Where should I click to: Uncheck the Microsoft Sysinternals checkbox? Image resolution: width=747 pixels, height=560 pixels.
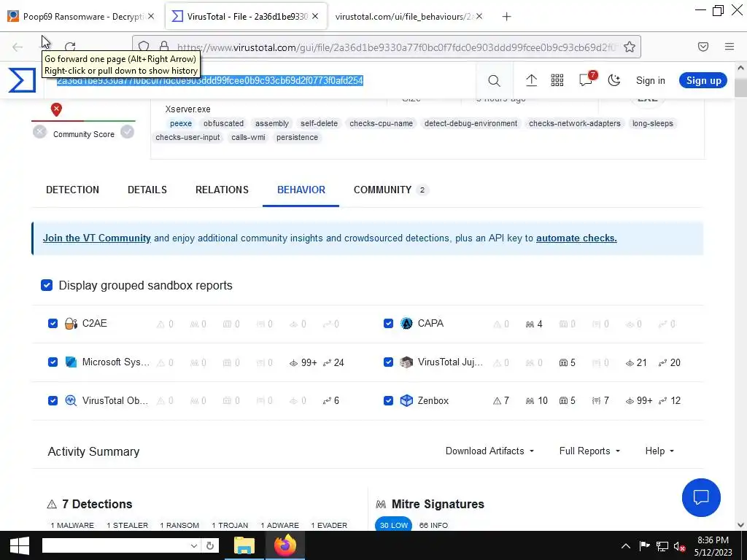(53, 362)
